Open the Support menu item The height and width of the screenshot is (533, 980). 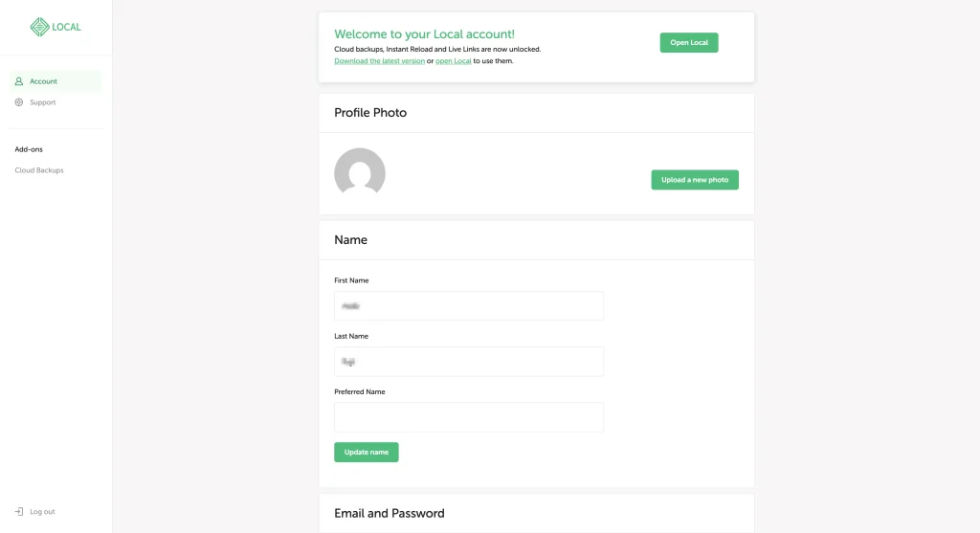[42, 102]
